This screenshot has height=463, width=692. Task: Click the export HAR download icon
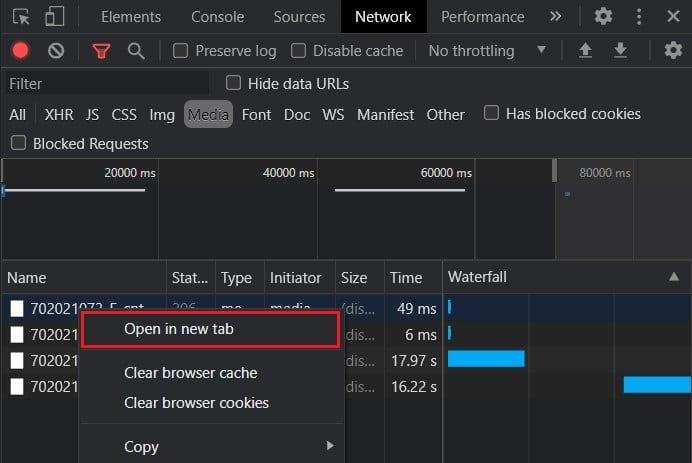coord(620,51)
